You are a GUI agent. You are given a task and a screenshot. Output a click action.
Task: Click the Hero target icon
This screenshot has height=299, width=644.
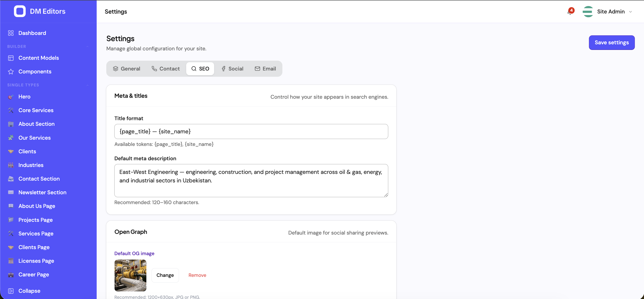[11, 97]
